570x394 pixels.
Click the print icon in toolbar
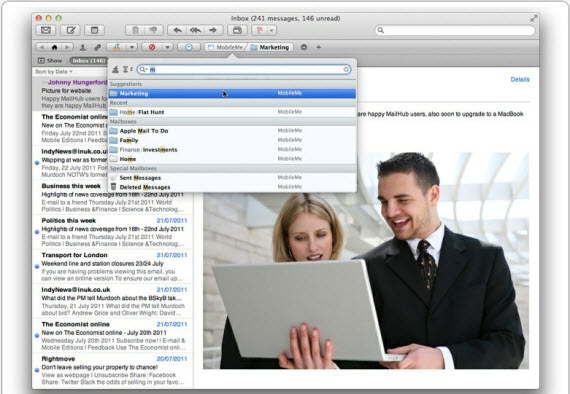[x=237, y=30]
